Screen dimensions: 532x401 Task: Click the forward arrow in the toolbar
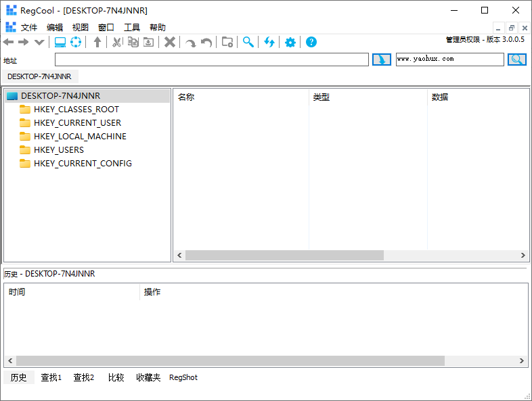[x=24, y=42]
